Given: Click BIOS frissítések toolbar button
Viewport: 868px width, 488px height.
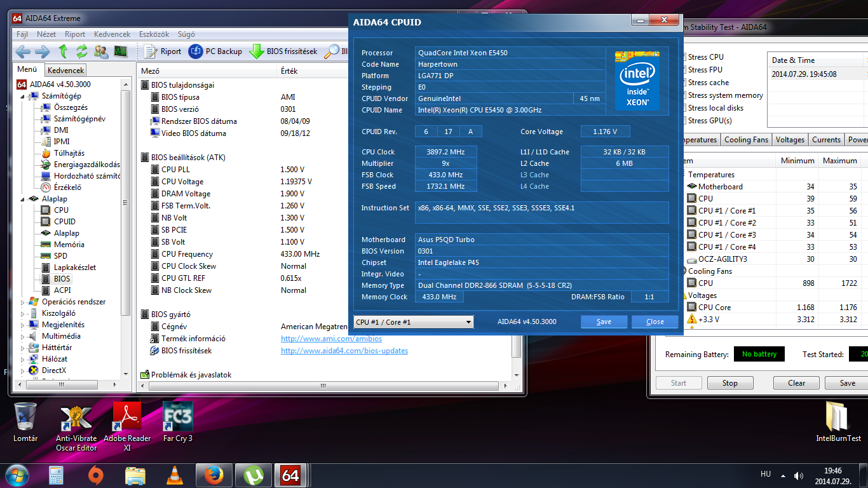Looking at the screenshot, I should [x=283, y=51].
